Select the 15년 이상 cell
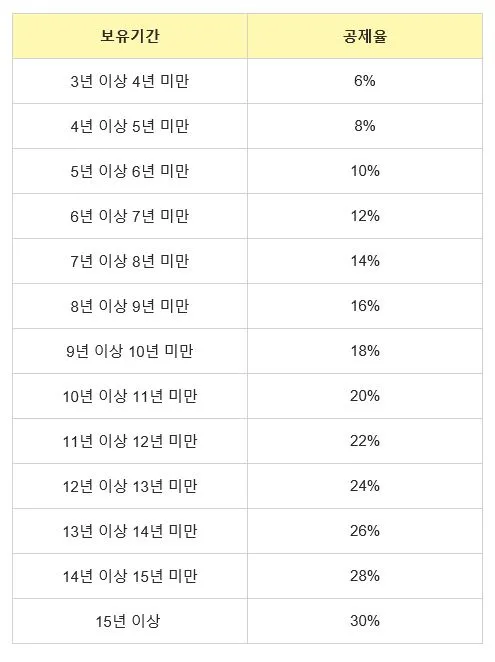This screenshot has width=495, height=662. (130, 621)
